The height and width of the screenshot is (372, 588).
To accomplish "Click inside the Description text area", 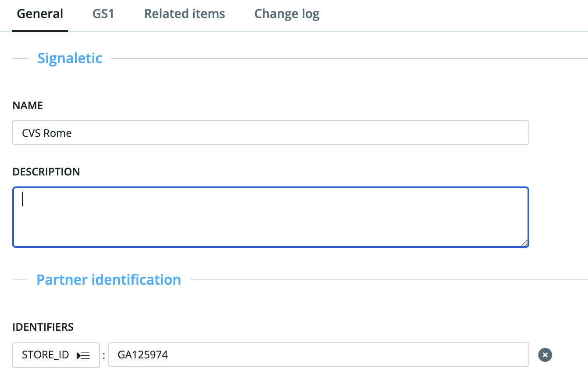I will [x=270, y=218].
